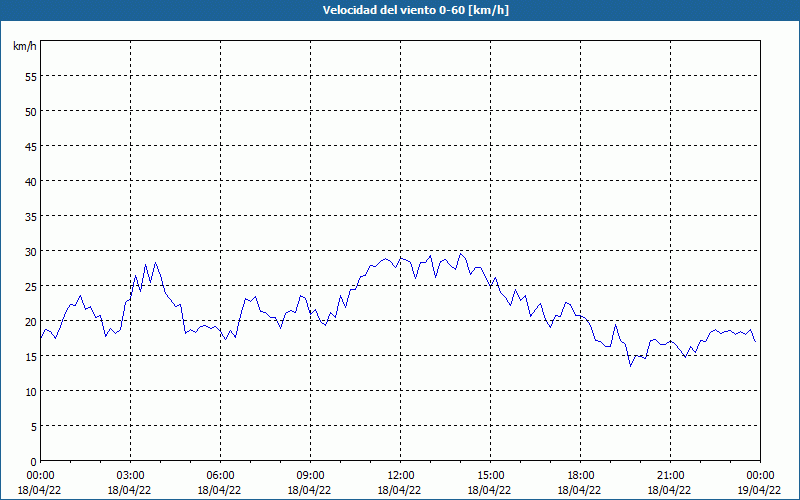Click the "18/04/22" date under 21:00
800x500 pixels.
(x=669, y=490)
